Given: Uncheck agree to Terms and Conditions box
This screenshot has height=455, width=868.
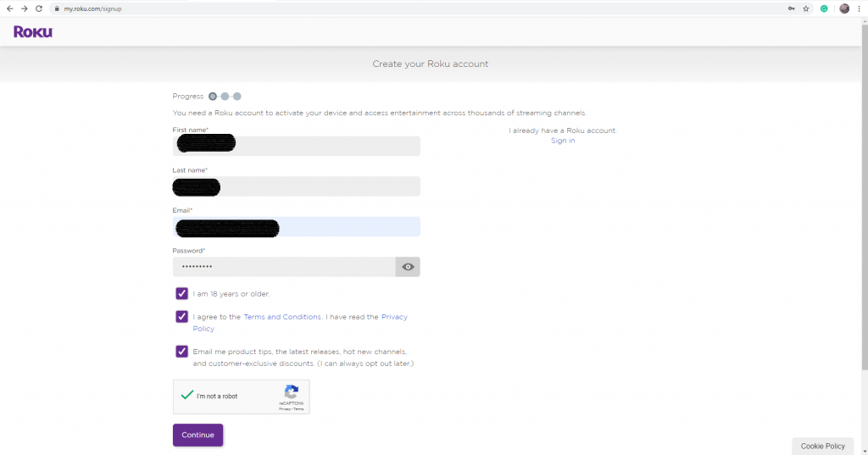Looking at the screenshot, I should pyautogui.click(x=181, y=317).
